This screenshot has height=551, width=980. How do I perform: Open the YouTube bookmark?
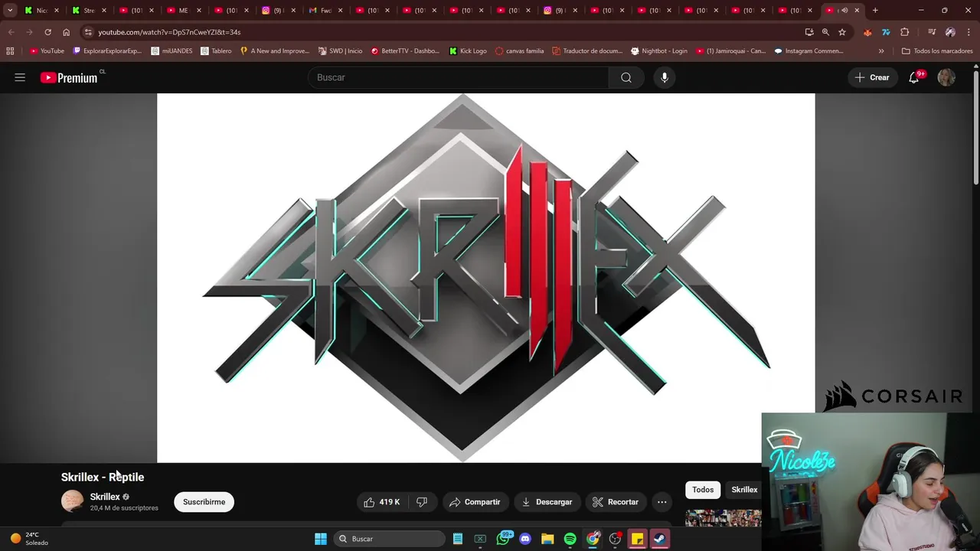(x=47, y=51)
